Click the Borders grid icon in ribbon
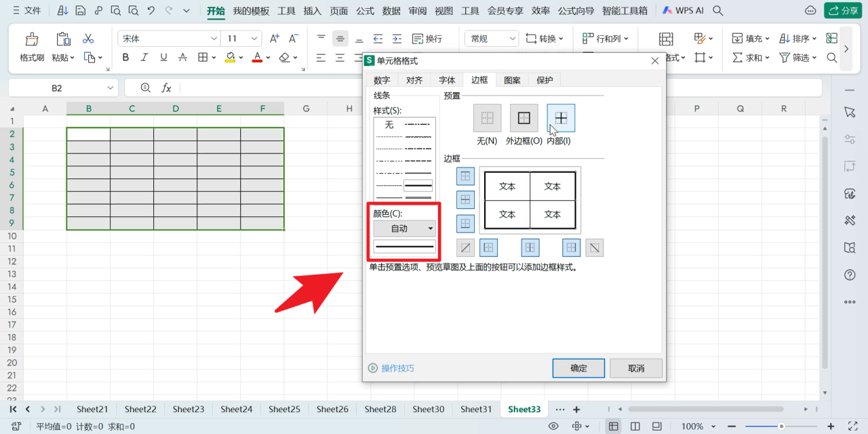Viewport: 868px width, 434px height. [x=203, y=58]
